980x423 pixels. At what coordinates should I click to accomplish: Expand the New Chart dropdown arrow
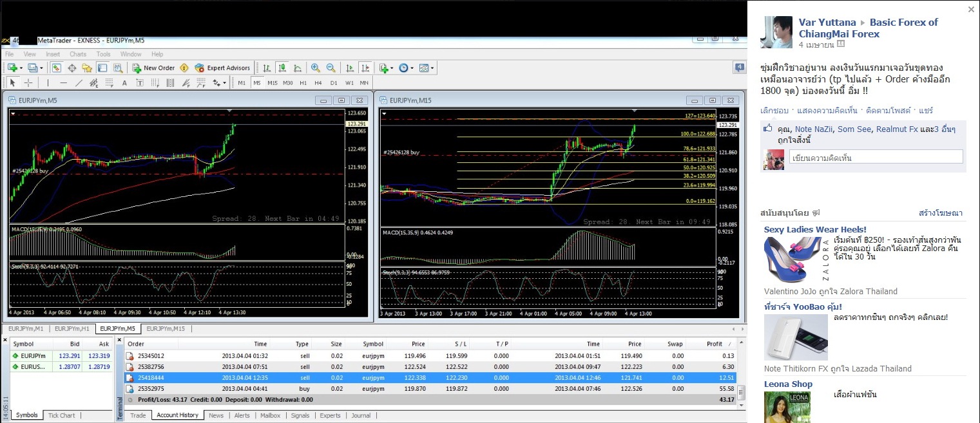click(x=21, y=68)
